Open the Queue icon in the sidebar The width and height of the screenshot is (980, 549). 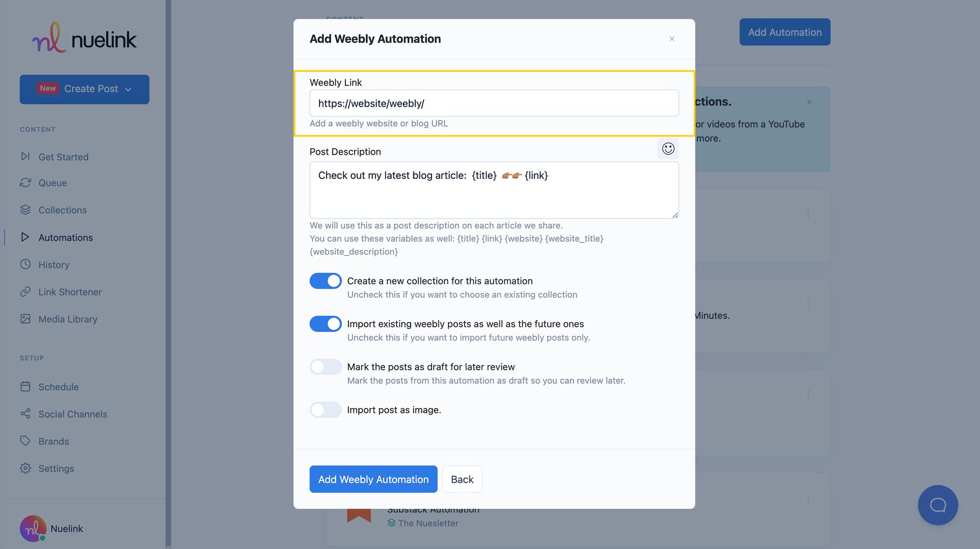25,183
